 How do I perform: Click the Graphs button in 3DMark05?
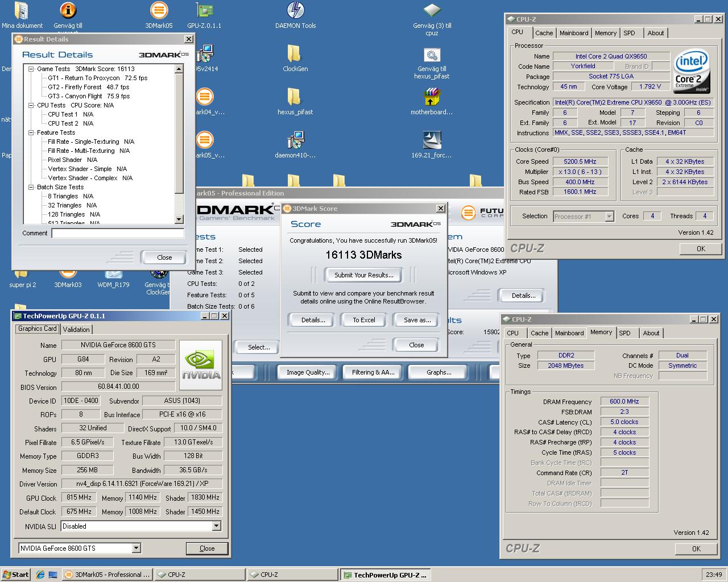(x=439, y=372)
